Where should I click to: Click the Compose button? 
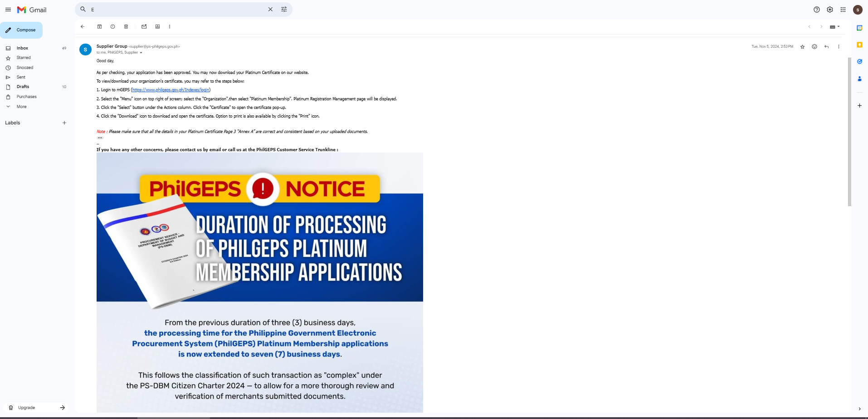click(22, 30)
